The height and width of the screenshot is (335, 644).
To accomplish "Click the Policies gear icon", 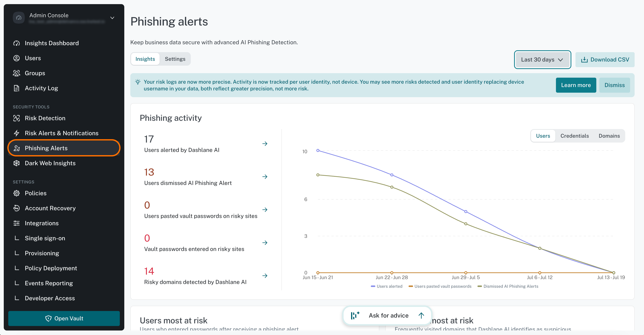I will pos(17,193).
